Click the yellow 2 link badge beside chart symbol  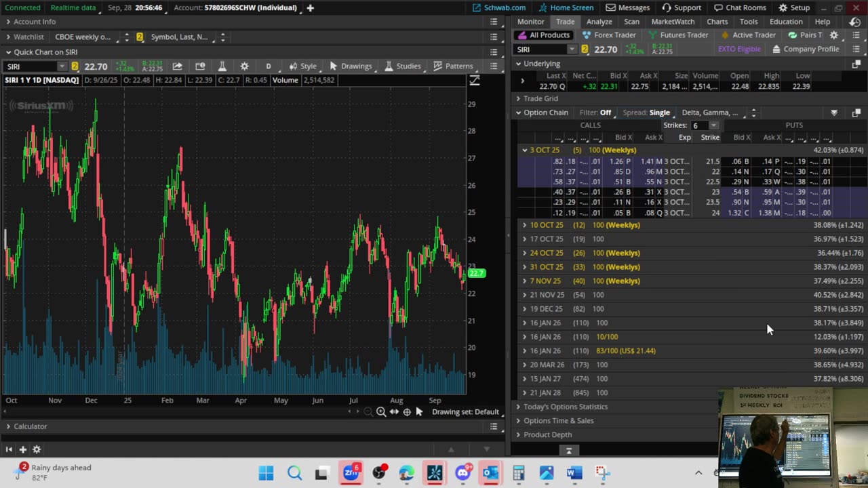coord(75,66)
